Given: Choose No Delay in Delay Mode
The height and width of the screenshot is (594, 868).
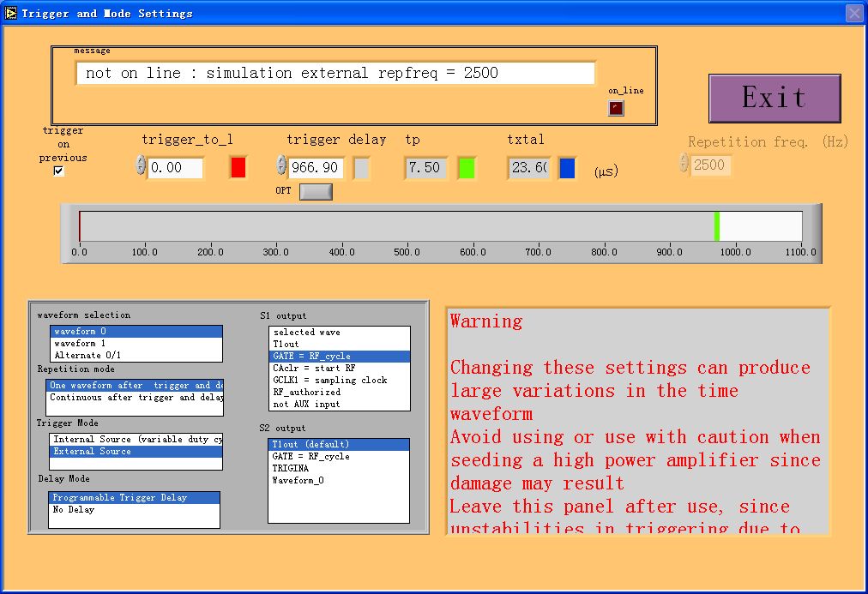Looking at the screenshot, I should click(x=73, y=510).
